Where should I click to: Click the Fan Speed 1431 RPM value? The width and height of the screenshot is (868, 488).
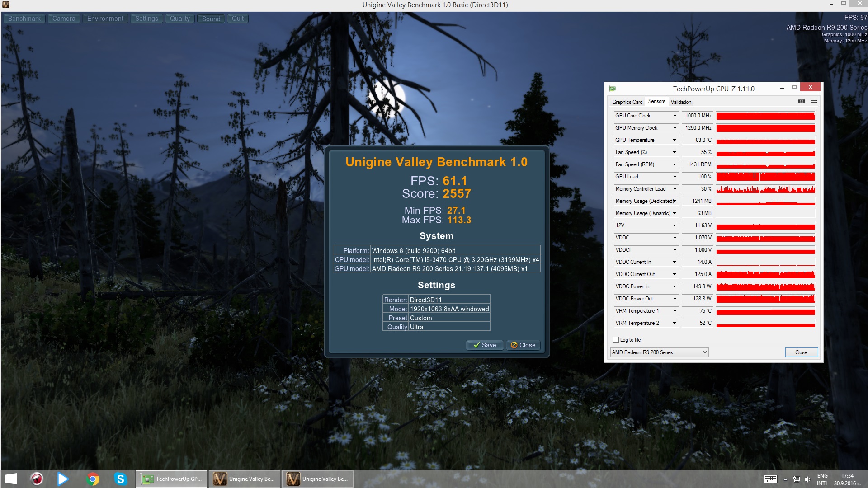(x=698, y=164)
